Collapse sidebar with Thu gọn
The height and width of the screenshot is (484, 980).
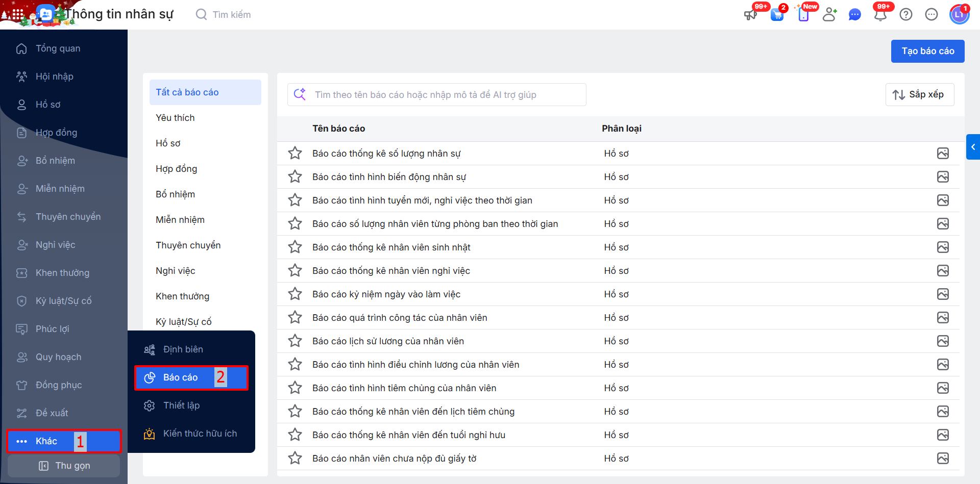point(64,466)
